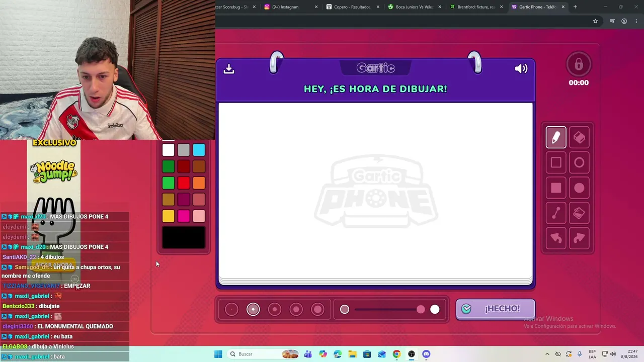Switch to the Boca Juniors Vs Vélez tab
The width and height of the screenshot is (644, 362).
414,7
